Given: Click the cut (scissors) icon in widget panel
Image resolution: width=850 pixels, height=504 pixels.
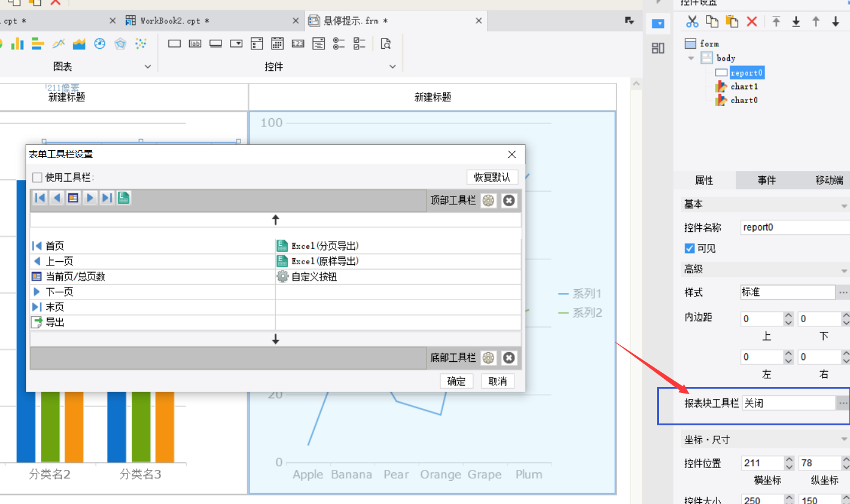Looking at the screenshot, I should pyautogui.click(x=692, y=22).
